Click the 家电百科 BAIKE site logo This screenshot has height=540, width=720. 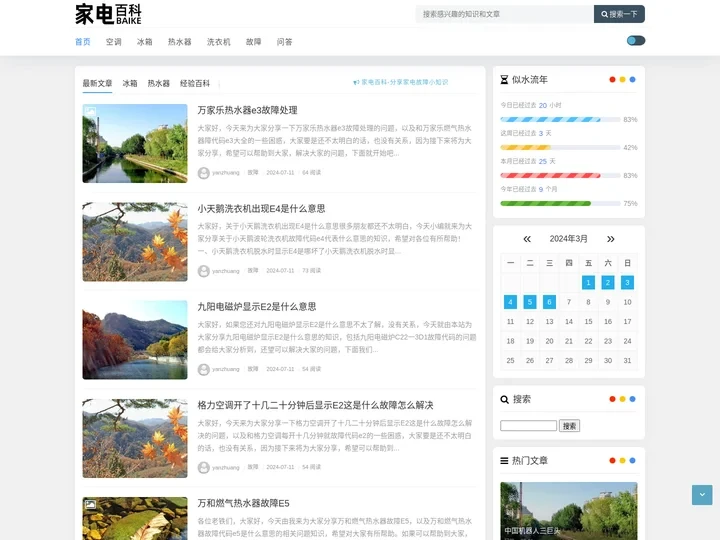(x=108, y=14)
